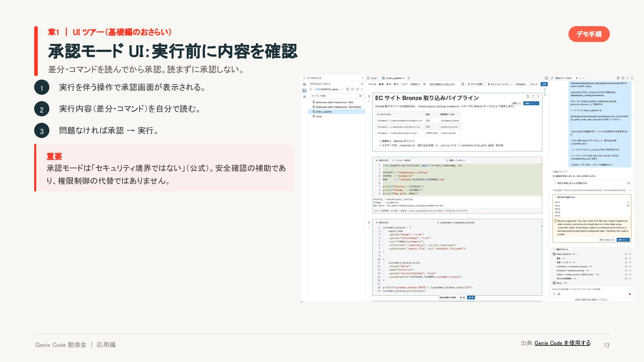This screenshot has width=644, height=362.
Task: Toggle the side panel layout icon
Action: (546, 78)
